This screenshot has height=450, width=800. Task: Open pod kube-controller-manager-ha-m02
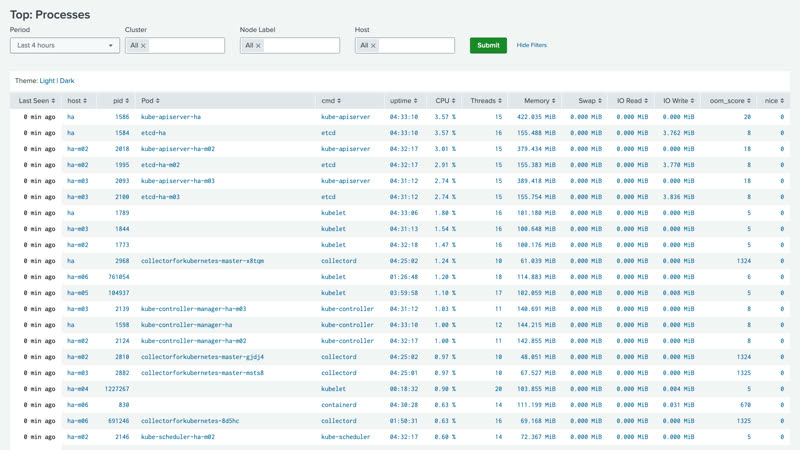(x=193, y=341)
